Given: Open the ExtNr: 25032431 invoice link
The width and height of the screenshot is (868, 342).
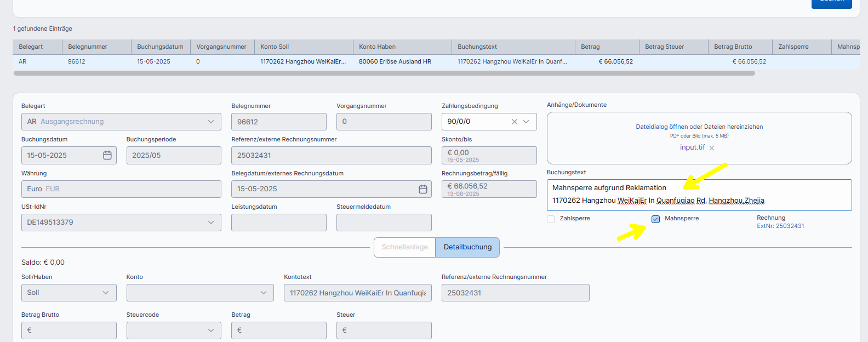Looking at the screenshot, I should click(x=780, y=226).
